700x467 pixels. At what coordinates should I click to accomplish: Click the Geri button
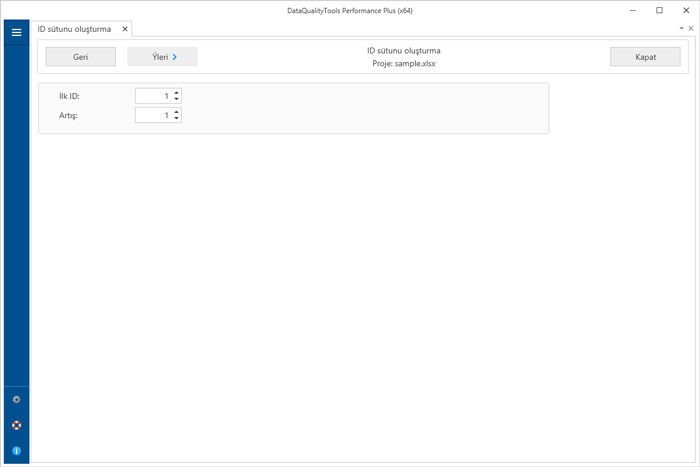(x=81, y=57)
